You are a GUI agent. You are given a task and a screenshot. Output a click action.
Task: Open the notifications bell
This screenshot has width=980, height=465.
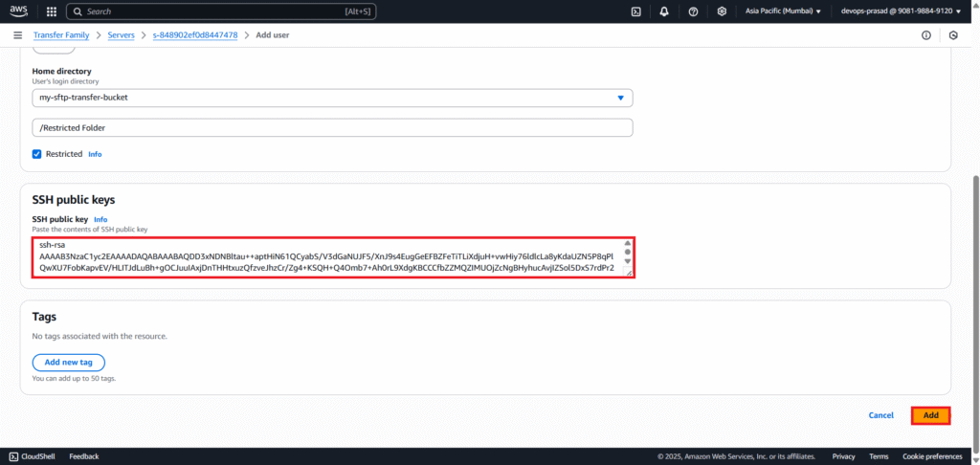[x=664, y=11]
